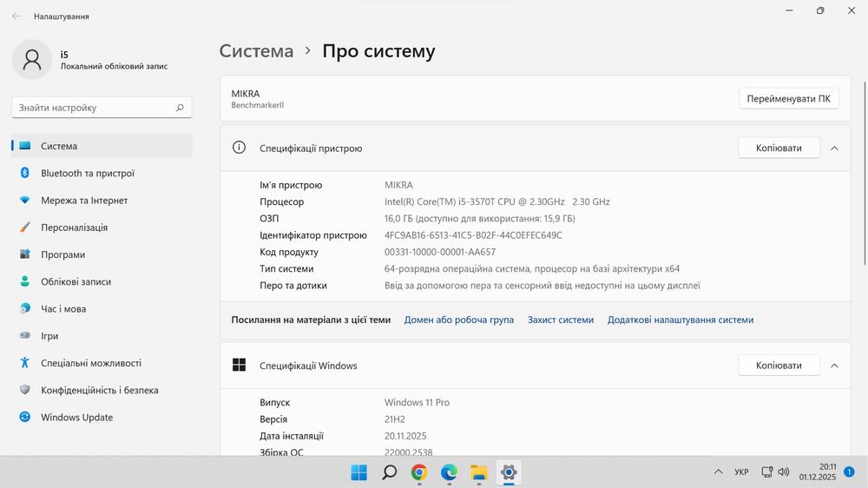Screen dimensions: 868x488
Task: Click the Ігри gamepad icon
Action: click(x=25, y=335)
